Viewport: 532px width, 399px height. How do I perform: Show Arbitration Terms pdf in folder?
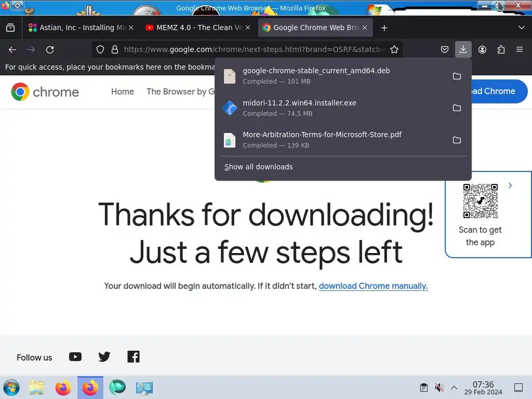pos(457,140)
